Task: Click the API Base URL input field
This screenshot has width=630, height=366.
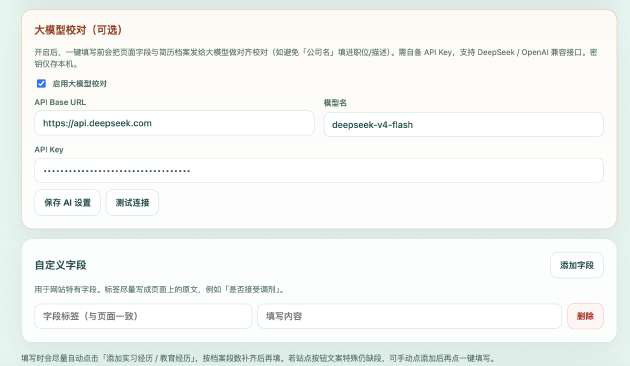Action: pos(174,123)
